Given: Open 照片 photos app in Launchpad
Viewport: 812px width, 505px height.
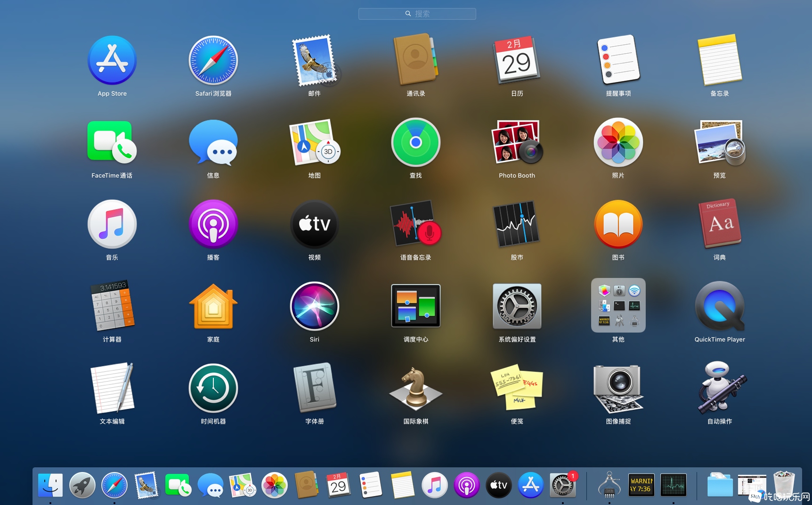Looking at the screenshot, I should [x=618, y=142].
